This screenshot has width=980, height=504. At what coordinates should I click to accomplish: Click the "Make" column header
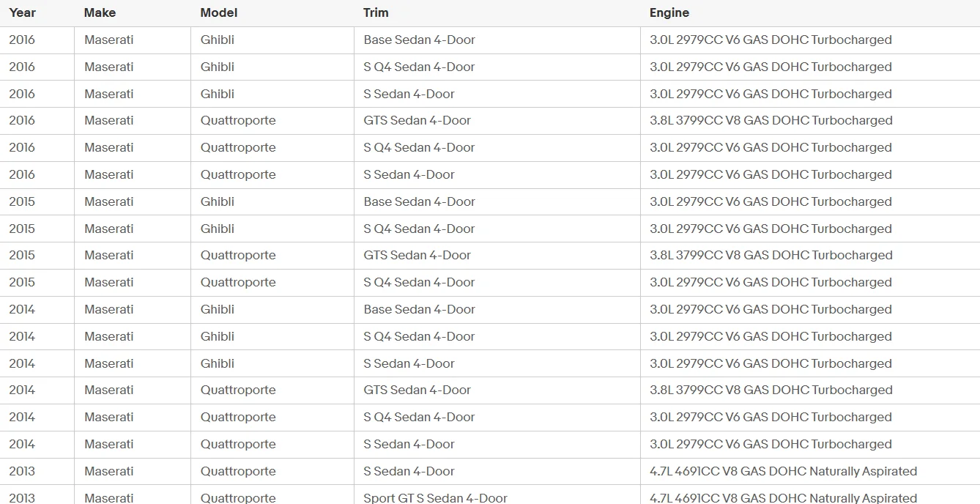point(100,12)
